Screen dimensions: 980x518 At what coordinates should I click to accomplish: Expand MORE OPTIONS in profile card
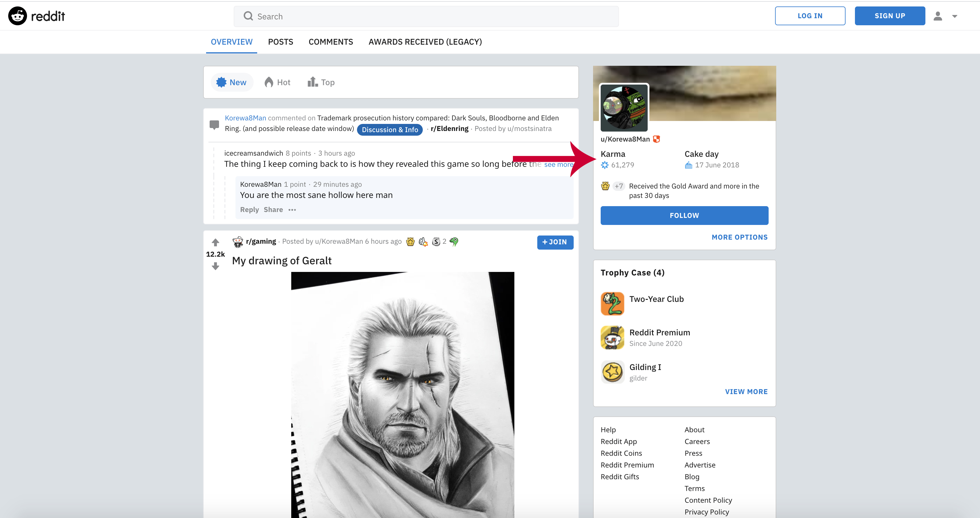[740, 237]
